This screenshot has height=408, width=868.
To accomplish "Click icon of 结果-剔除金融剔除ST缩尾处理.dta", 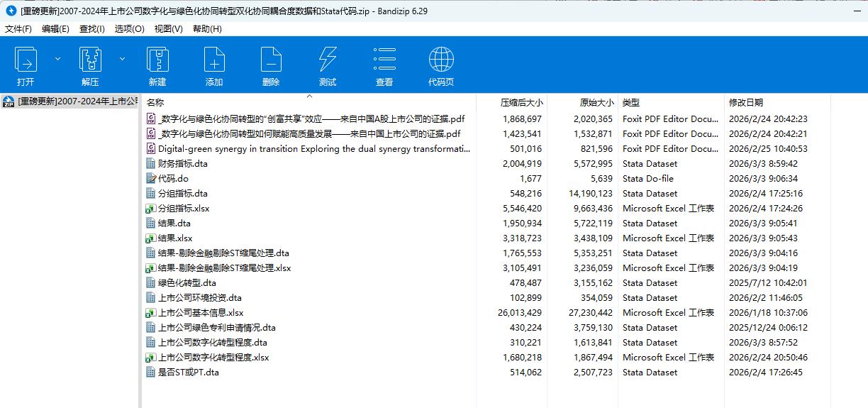I will pyautogui.click(x=150, y=253).
